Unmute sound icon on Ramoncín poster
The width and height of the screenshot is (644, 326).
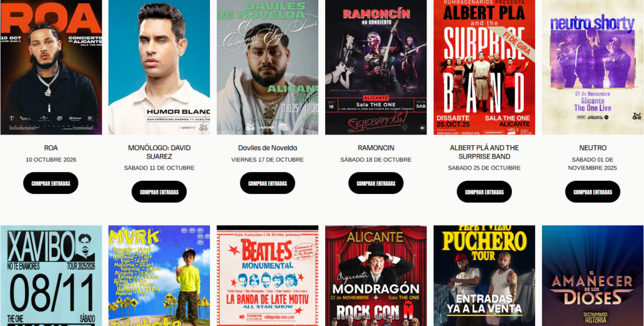pyautogui.click(x=422, y=128)
